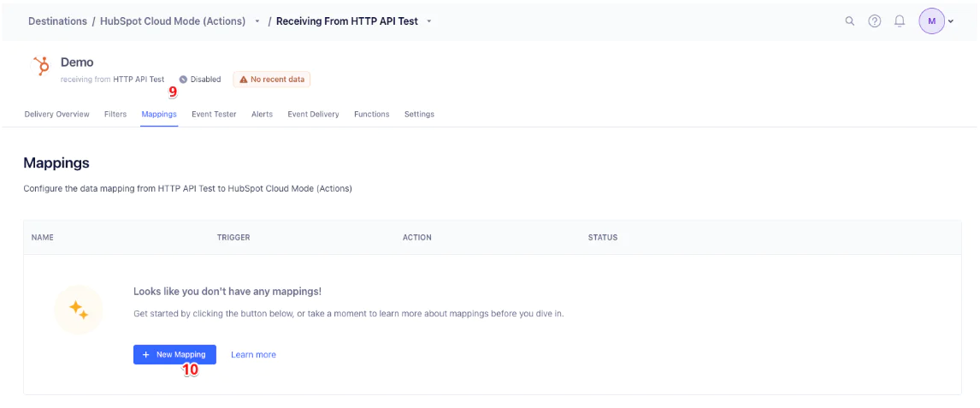Click the Disabled status label
The height and width of the screenshot is (408, 980).
click(x=205, y=80)
